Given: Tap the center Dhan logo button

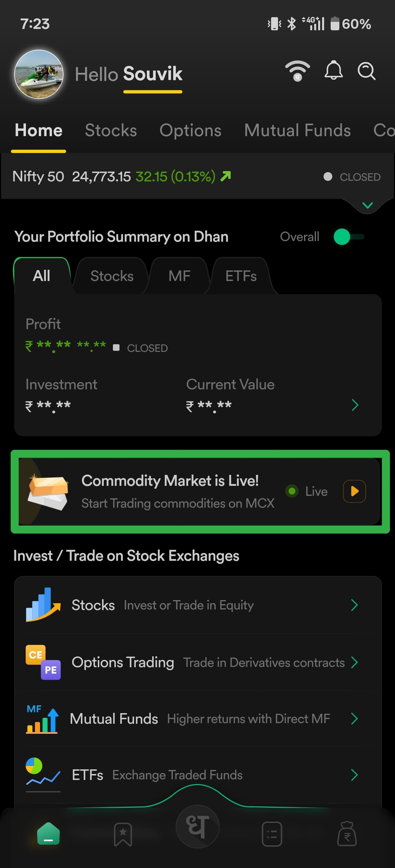Looking at the screenshot, I should [198, 826].
